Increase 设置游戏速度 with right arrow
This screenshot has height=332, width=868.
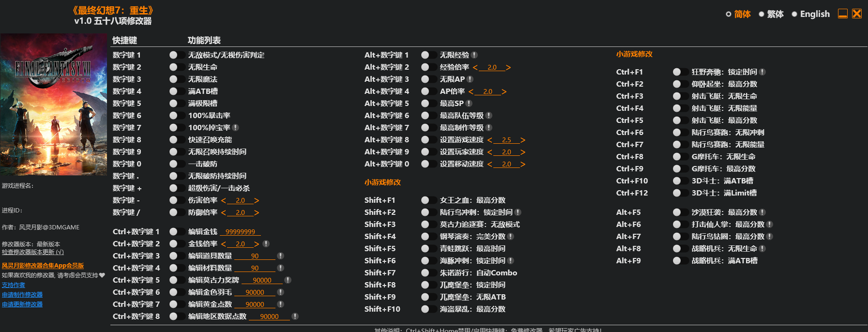click(x=523, y=140)
